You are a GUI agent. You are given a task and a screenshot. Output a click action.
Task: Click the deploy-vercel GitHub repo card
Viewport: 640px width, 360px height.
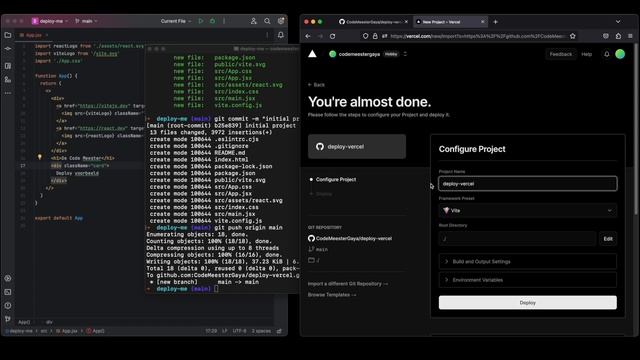[x=357, y=146]
